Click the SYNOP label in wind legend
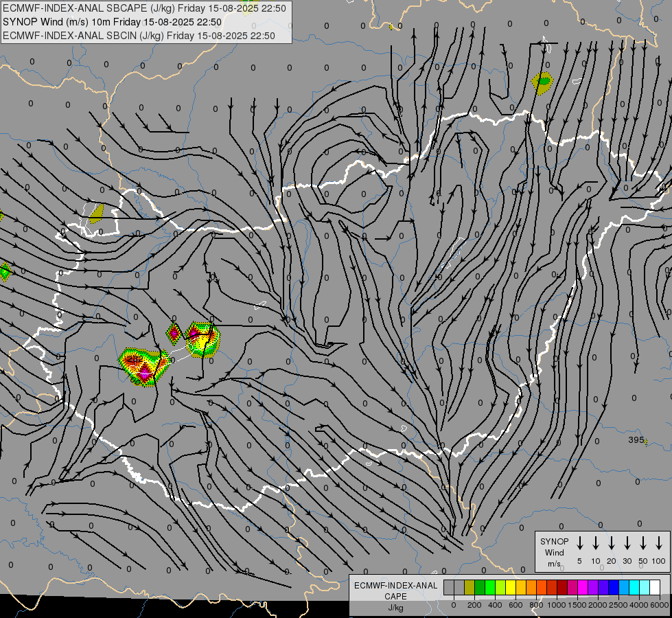Viewport: 672px width, 618px height. (x=554, y=541)
